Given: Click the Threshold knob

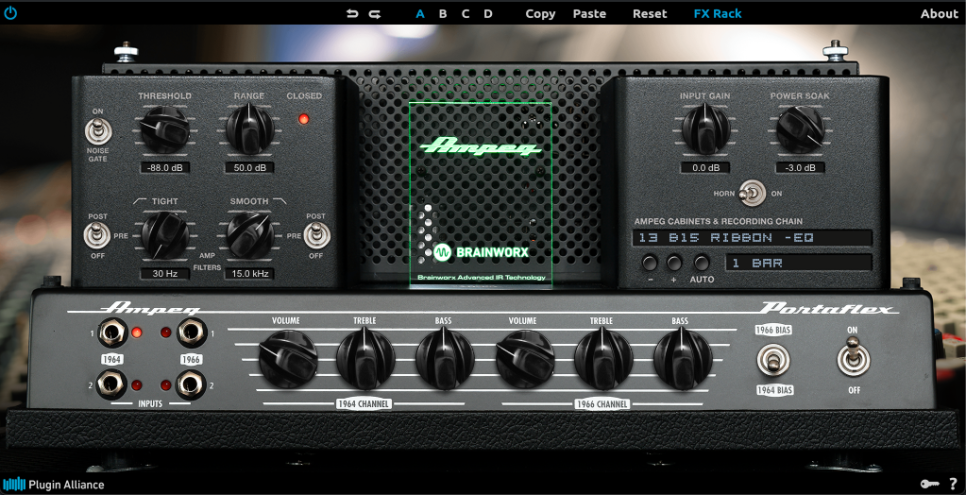Looking at the screenshot, I should tap(164, 130).
